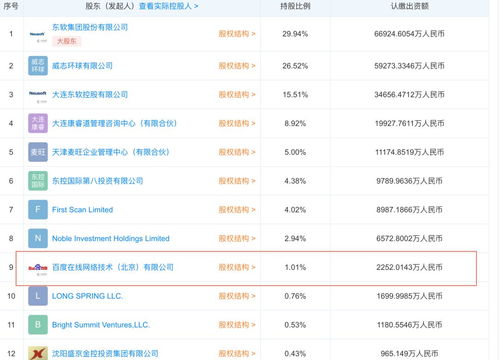Open Noble Investment Holdings Limited link
Viewport: 499px width, 360px height.
point(111,238)
